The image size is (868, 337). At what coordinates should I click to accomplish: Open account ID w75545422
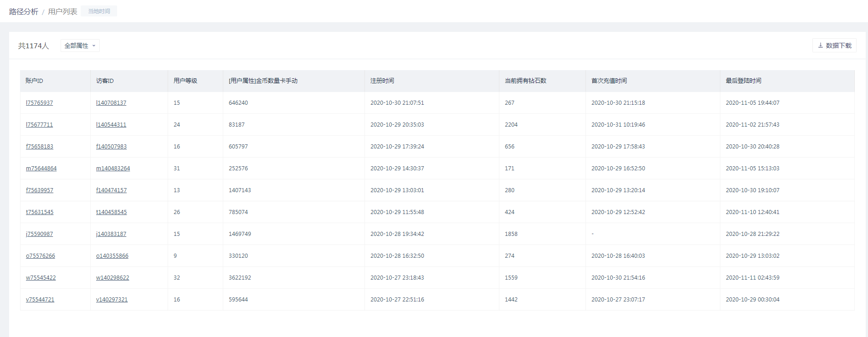pos(41,278)
